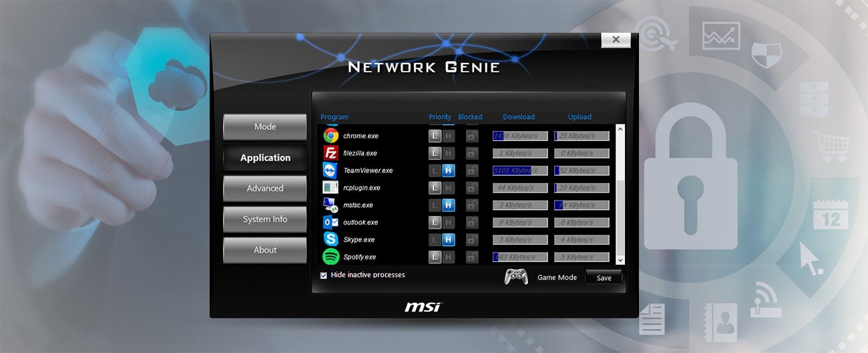Viewport: 868px width, 353px height.
Task: Select the outlook.exe process name
Action: 361,223
